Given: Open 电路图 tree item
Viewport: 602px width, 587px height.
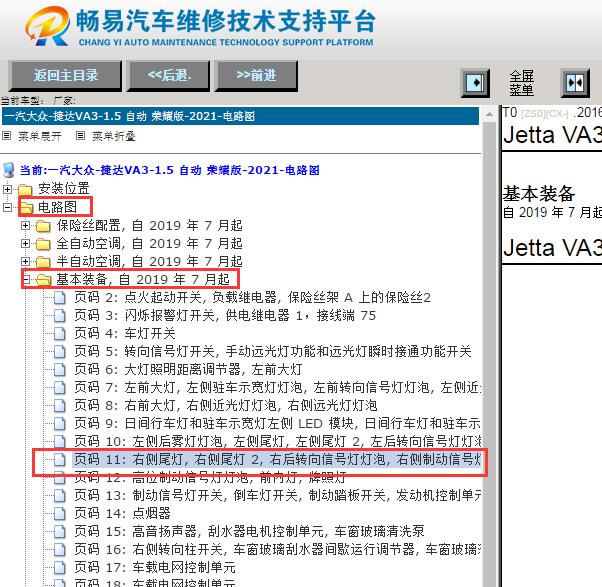Looking at the screenshot, I should [57, 207].
